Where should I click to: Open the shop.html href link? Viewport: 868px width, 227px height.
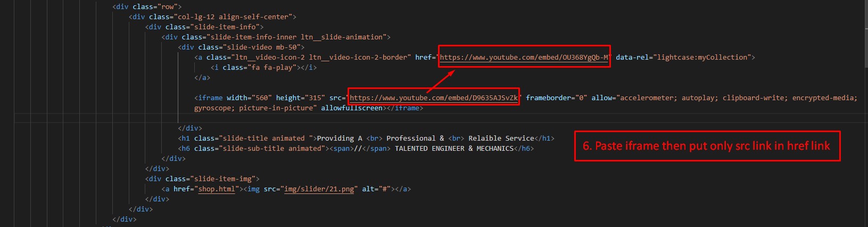tap(216, 189)
